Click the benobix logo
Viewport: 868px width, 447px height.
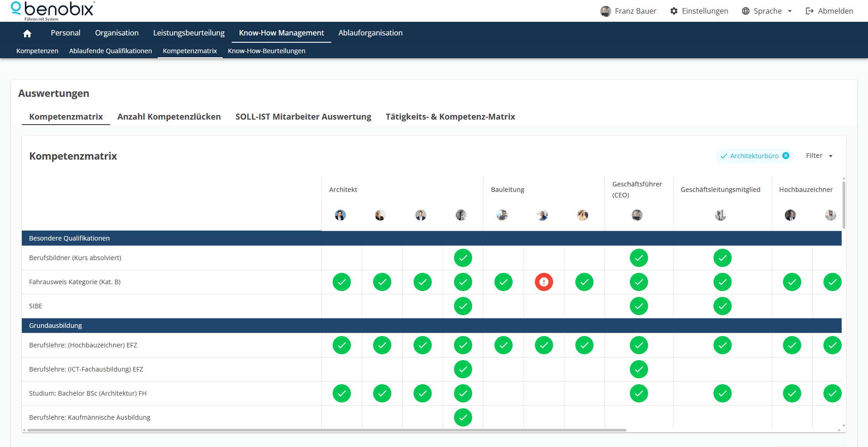coord(51,10)
